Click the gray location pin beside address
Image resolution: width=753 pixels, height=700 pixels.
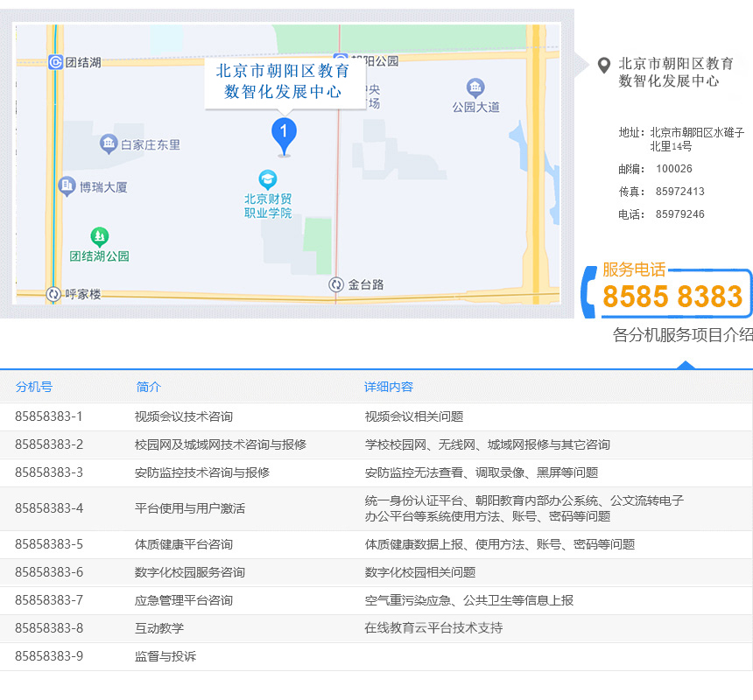(603, 66)
